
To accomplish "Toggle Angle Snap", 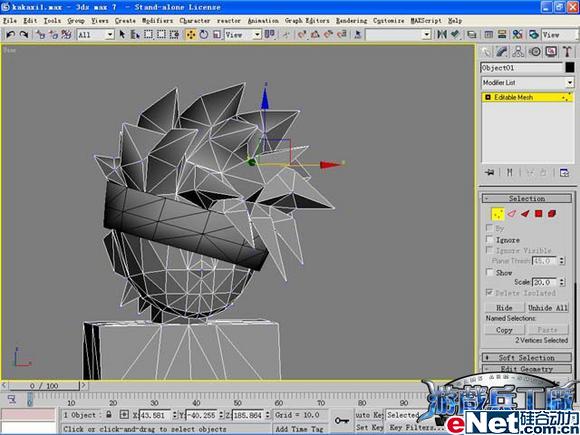I will 315,34.
